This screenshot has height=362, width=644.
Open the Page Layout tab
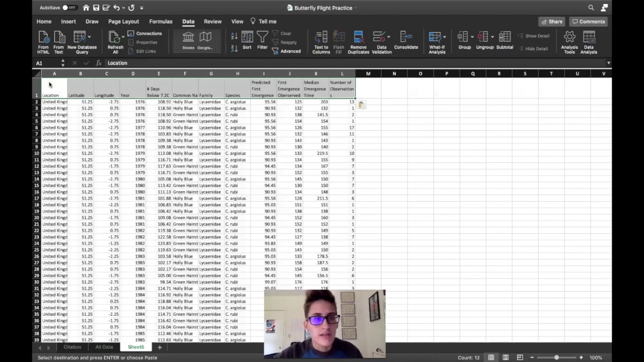123,22
